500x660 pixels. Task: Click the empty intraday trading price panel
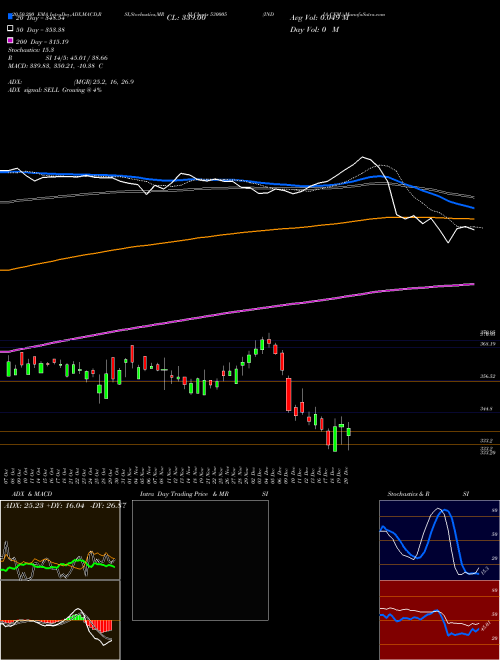coord(200,560)
